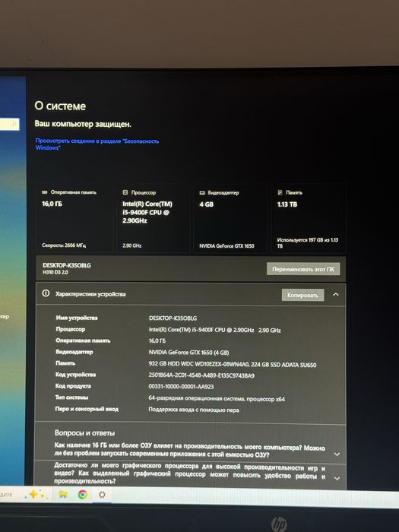
Task: Click the Тип системы label
Action: [71, 397]
